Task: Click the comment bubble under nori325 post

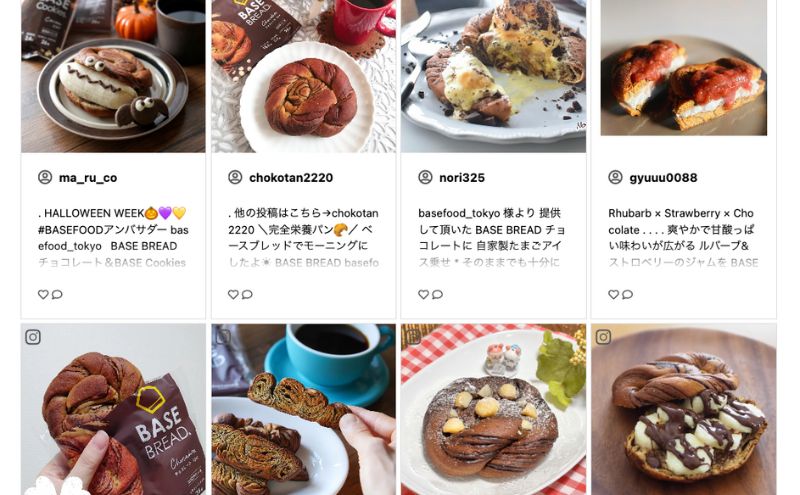Action: point(437,294)
